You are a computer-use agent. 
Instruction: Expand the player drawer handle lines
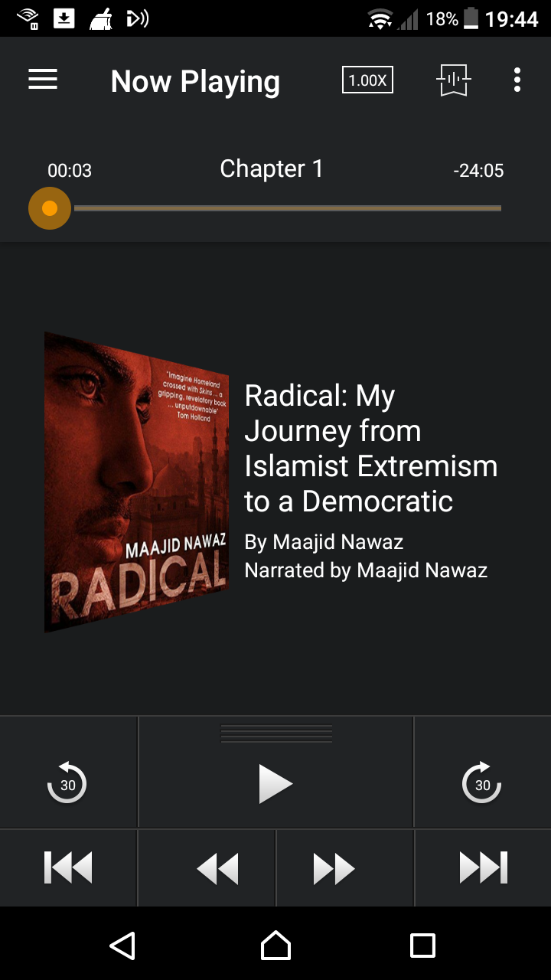coord(276,733)
